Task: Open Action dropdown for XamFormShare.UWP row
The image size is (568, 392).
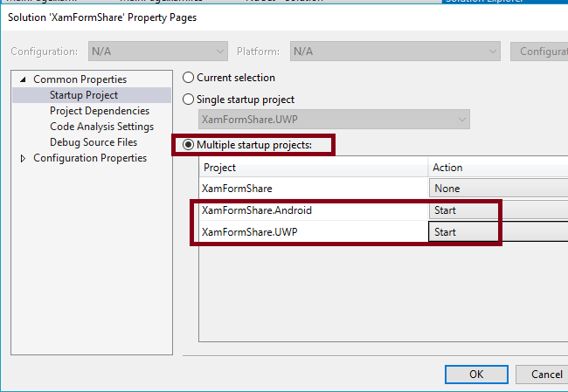Action: [498, 232]
